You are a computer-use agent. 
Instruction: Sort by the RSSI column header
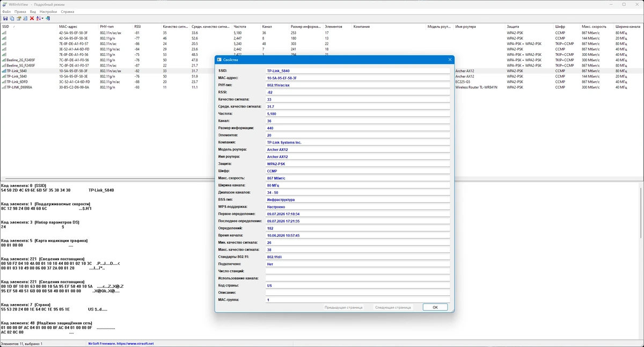(147, 26)
